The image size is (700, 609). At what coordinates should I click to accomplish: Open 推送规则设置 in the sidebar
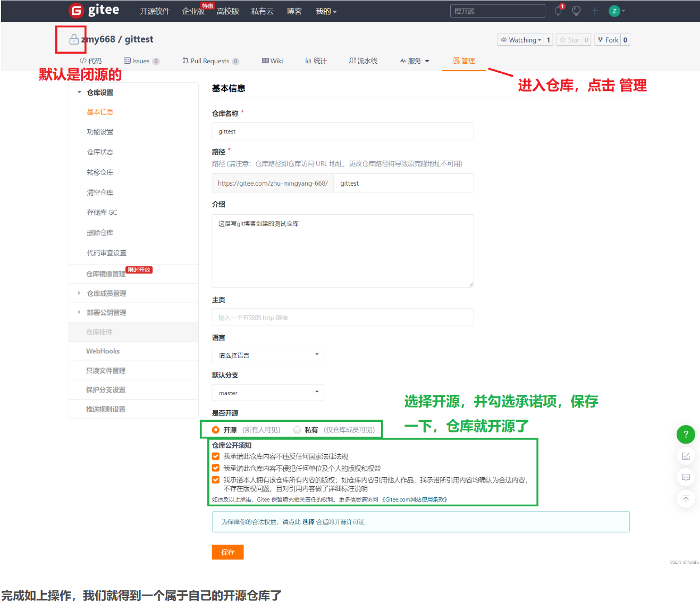106,409
